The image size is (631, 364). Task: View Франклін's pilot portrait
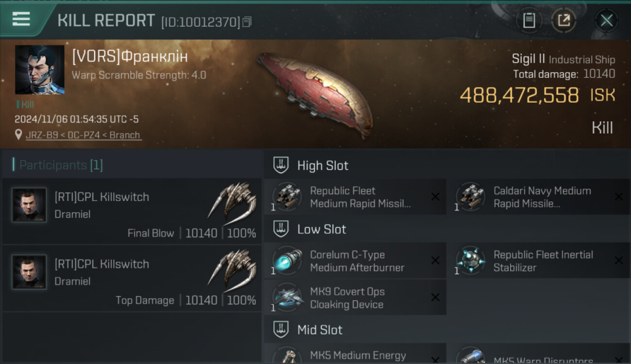[40, 70]
